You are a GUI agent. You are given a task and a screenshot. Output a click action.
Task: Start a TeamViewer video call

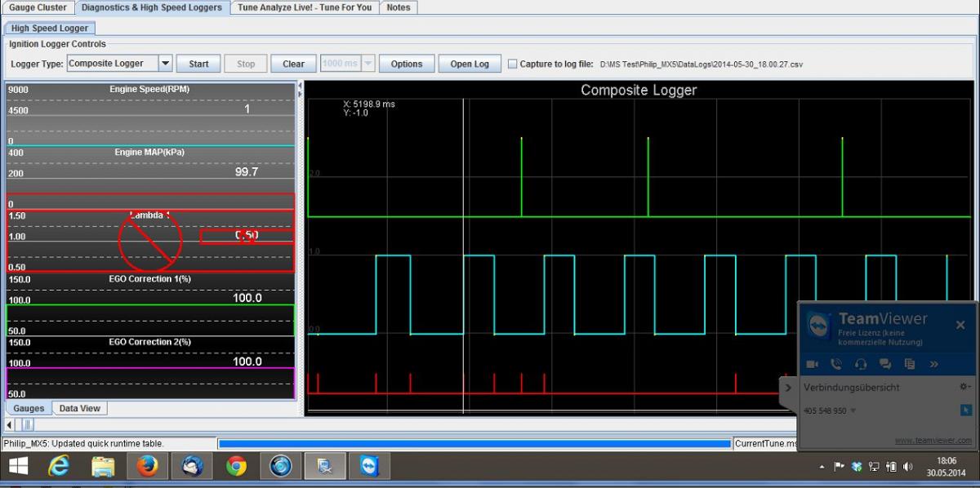click(813, 364)
